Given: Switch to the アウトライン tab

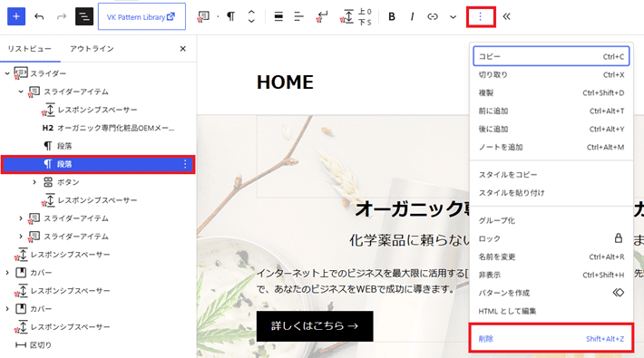Looking at the screenshot, I should point(92,49).
